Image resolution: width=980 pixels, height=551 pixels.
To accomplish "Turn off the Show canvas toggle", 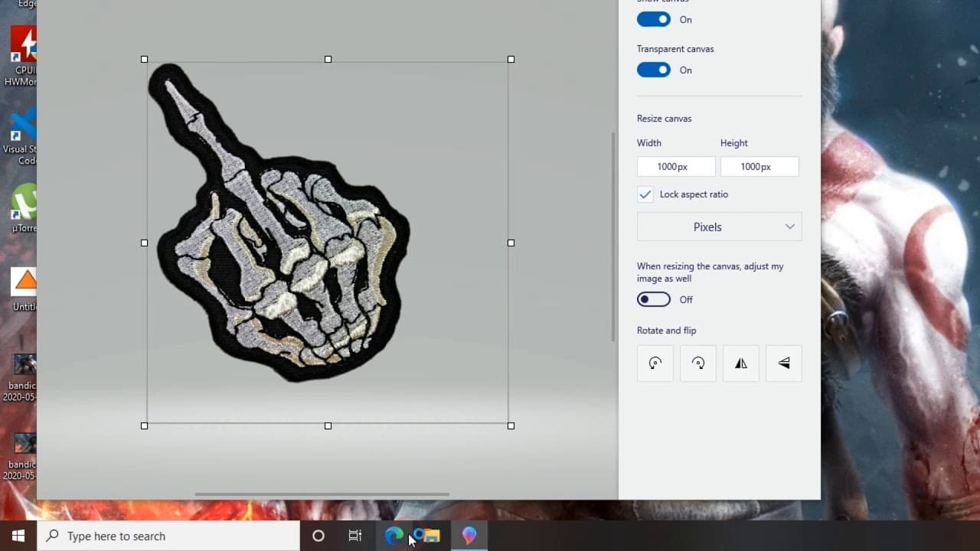I will tap(654, 19).
